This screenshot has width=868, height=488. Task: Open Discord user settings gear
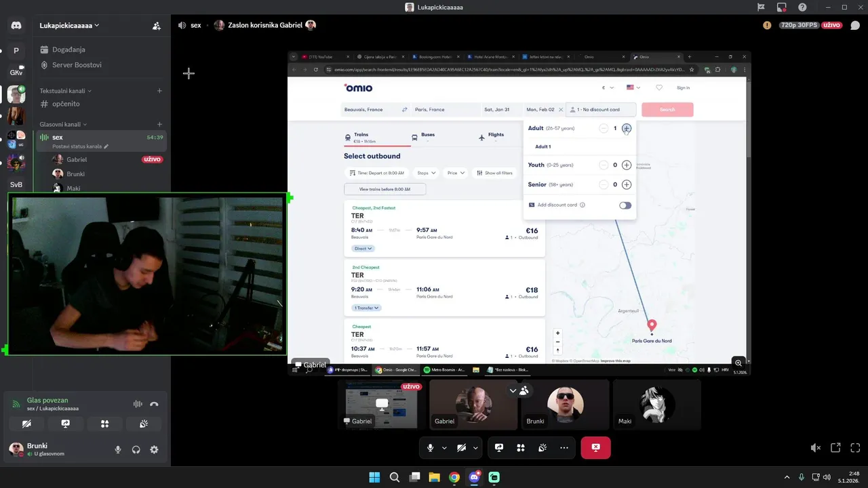154,449
